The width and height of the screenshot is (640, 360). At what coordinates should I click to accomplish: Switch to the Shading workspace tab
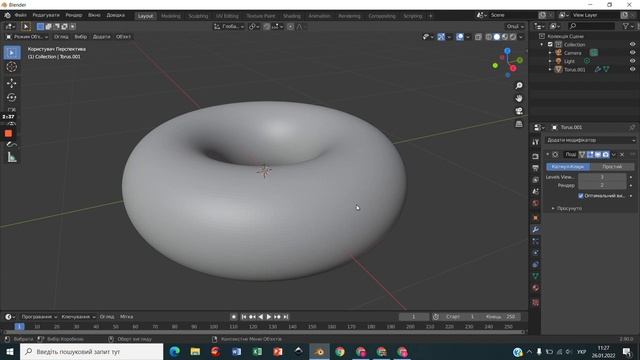pyautogui.click(x=292, y=16)
